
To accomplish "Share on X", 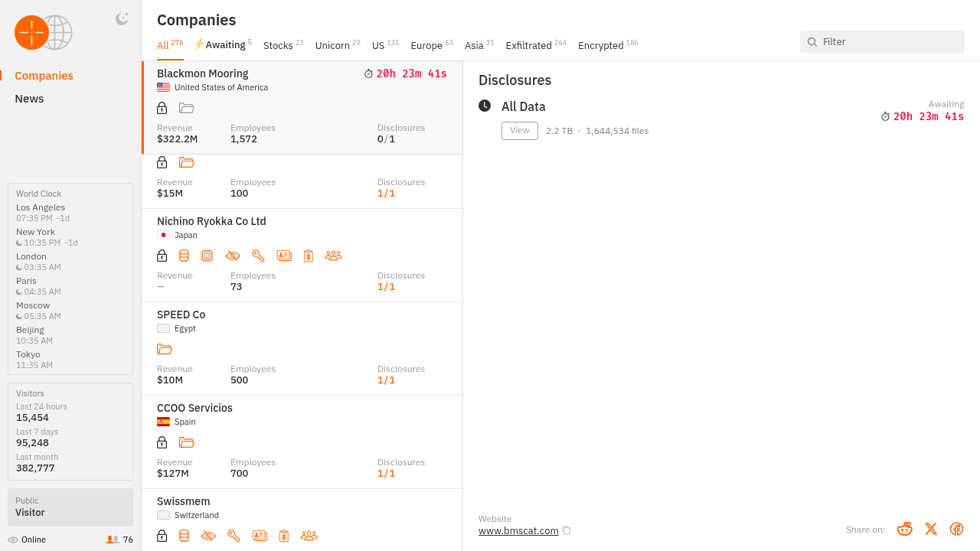I will [x=931, y=529].
